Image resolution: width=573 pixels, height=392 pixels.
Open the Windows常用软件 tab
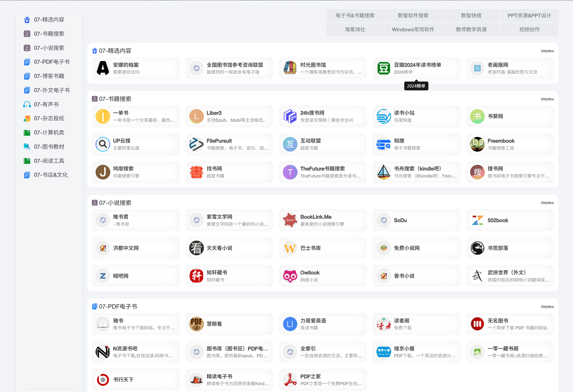(413, 30)
